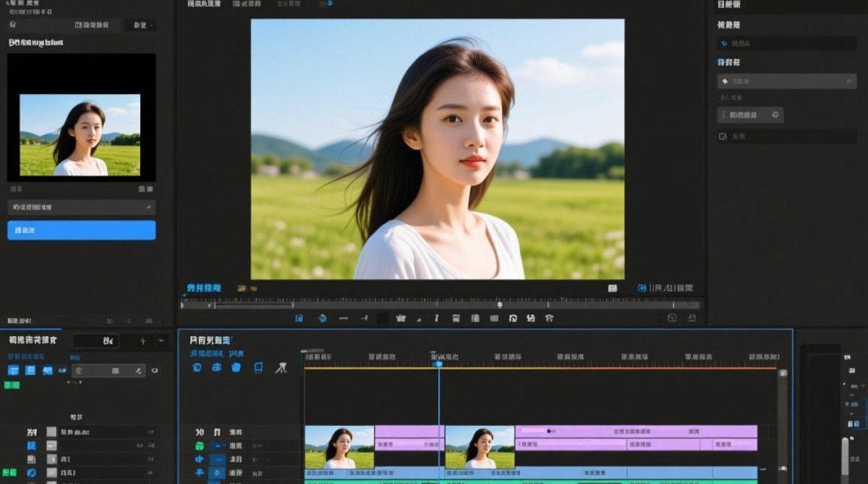This screenshot has width=868, height=484.
Task: Click the input box in lower-left panel header
Action: (x=95, y=341)
